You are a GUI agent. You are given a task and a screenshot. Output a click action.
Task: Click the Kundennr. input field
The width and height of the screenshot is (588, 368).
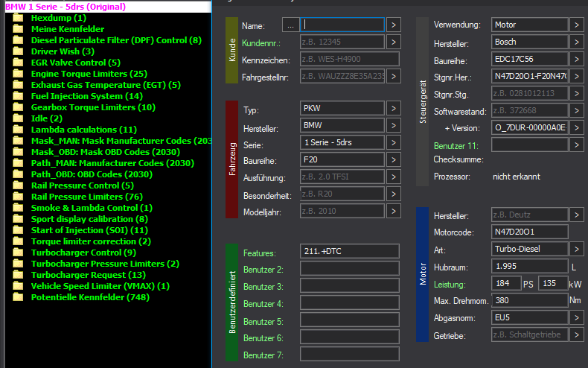point(342,42)
